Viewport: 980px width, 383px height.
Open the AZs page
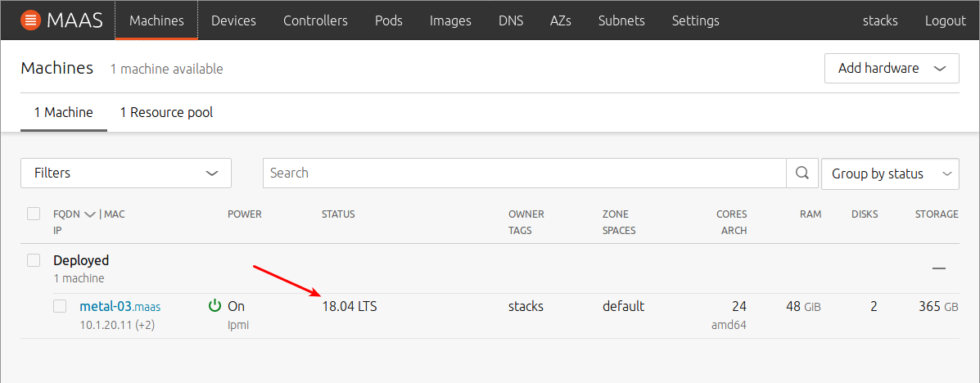point(561,20)
